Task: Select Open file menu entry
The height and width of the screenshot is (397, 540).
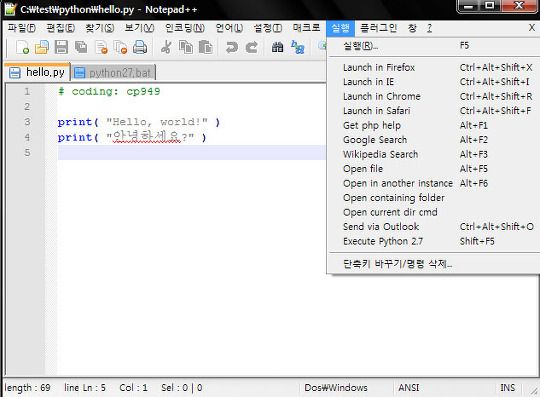Action: (434, 169)
